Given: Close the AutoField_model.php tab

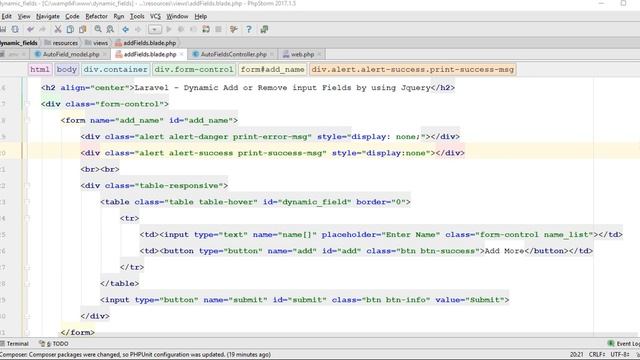Looking at the screenshot, I should (x=105, y=54).
